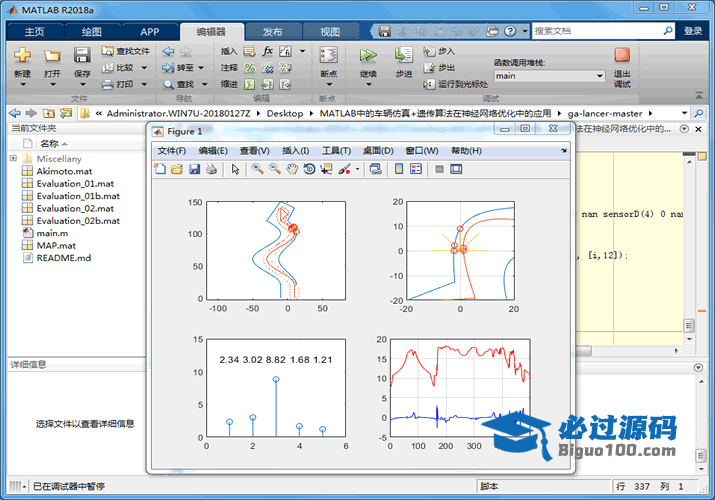This screenshot has width=715, height=500.
Task: Click the % comment icon in the ribbon
Action: [249, 68]
